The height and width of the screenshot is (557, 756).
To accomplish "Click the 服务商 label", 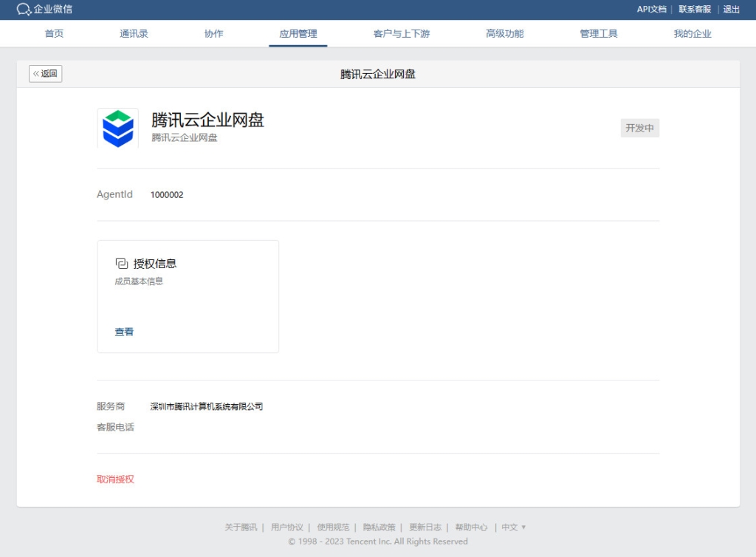I will pyautogui.click(x=111, y=406).
